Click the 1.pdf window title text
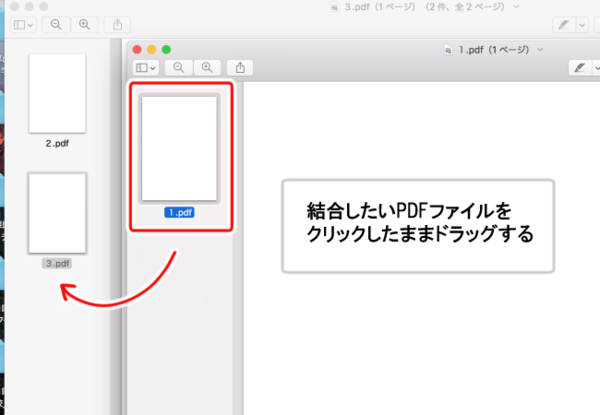This screenshot has width=600, height=415. point(494,50)
